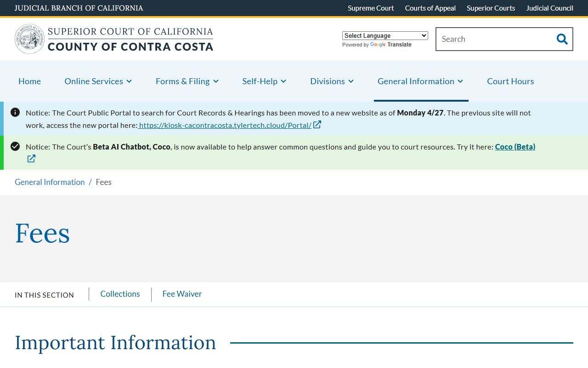The image size is (588, 368).
Task: Open the Fee Waiver section link
Action: pos(182,294)
